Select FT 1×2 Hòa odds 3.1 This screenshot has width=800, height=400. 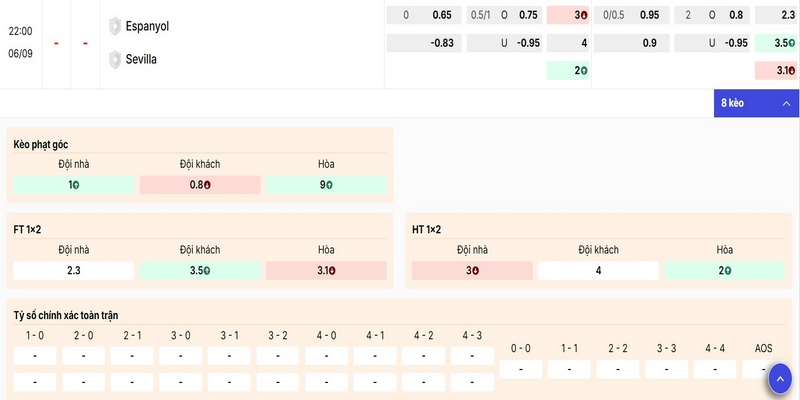coord(326,270)
